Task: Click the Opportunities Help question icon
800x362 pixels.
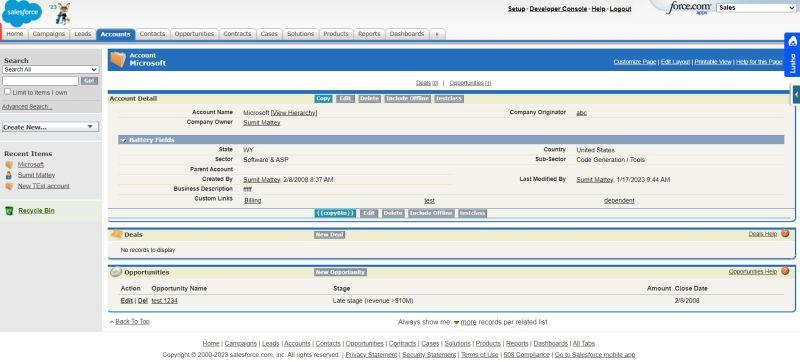Action: pyautogui.click(x=785, y=271)
